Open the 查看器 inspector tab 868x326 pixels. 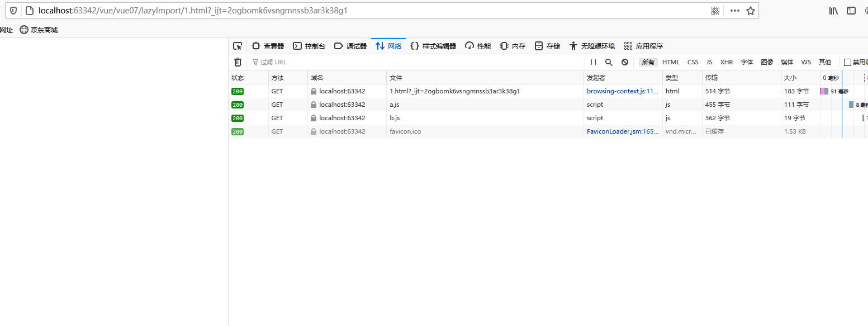(268, 46)
